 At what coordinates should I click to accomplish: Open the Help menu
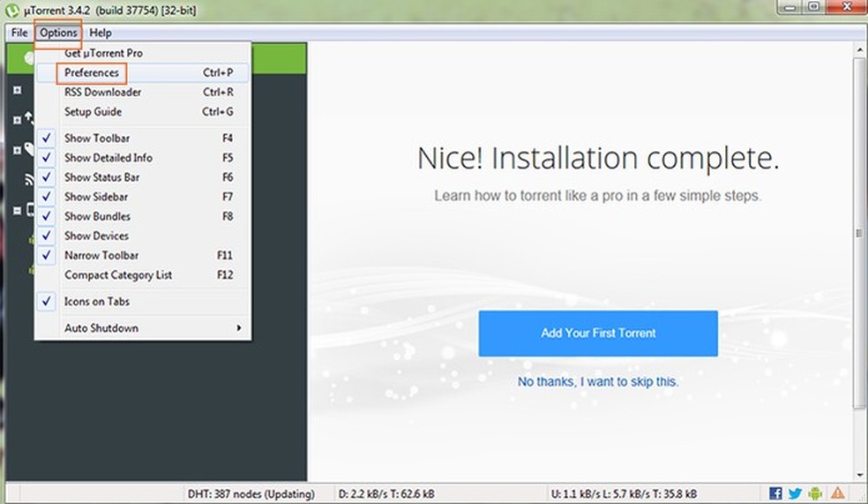pos(101,33)
